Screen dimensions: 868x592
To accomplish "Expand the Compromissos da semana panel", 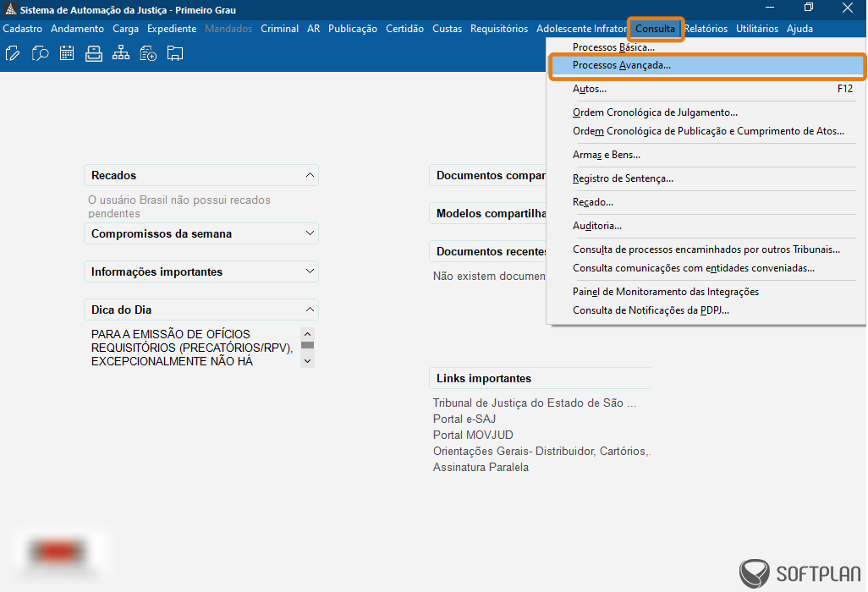I will [310, 233].
